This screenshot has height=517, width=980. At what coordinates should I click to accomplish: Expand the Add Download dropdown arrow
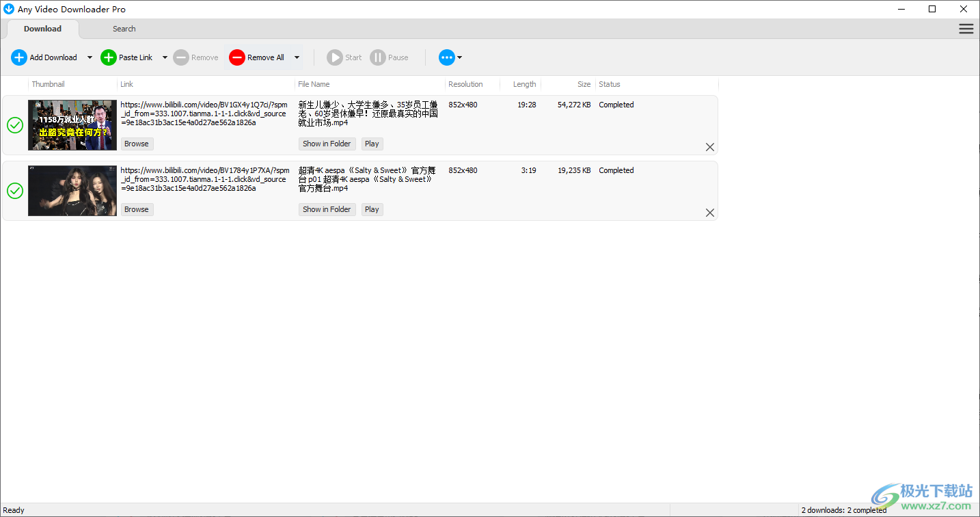pos(90,57)
